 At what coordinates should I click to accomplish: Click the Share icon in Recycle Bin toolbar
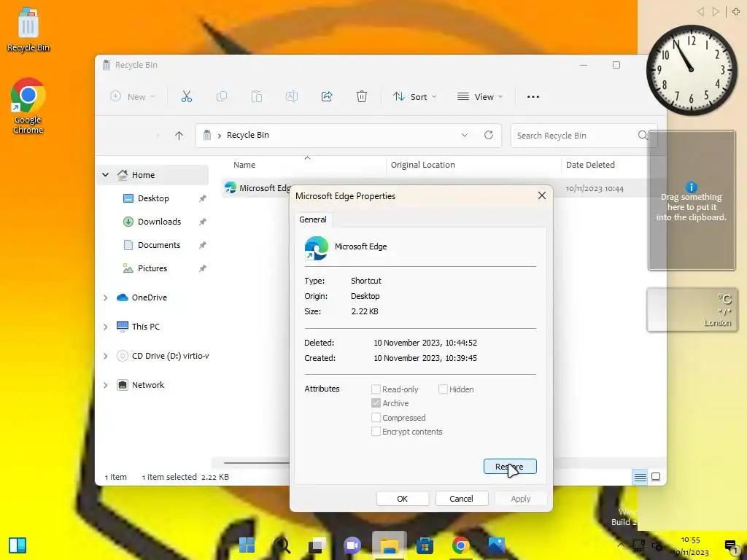327,97
